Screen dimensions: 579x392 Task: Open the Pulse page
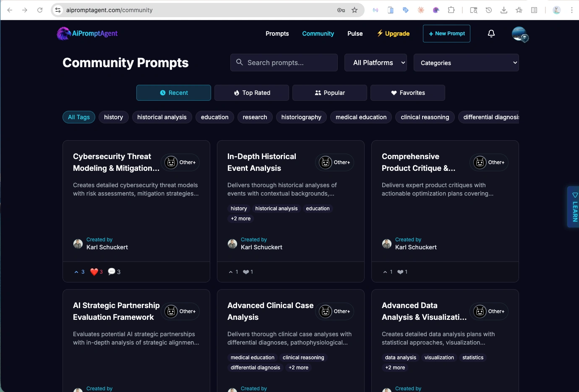[355, 34]
